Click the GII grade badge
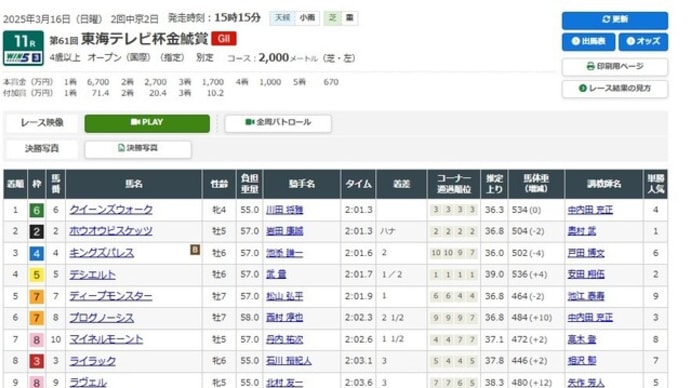 (x=224, y=39)
